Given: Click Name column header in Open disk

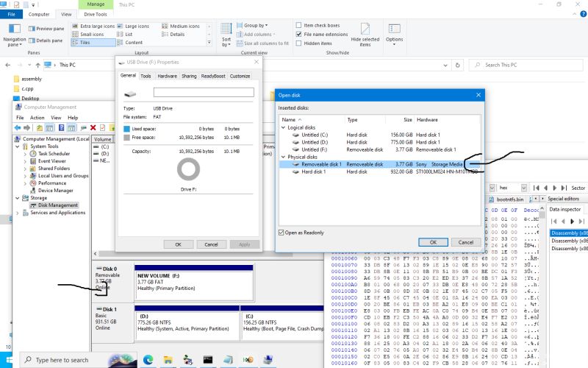Looking at the screenshot, I should (x=289, y=120).
